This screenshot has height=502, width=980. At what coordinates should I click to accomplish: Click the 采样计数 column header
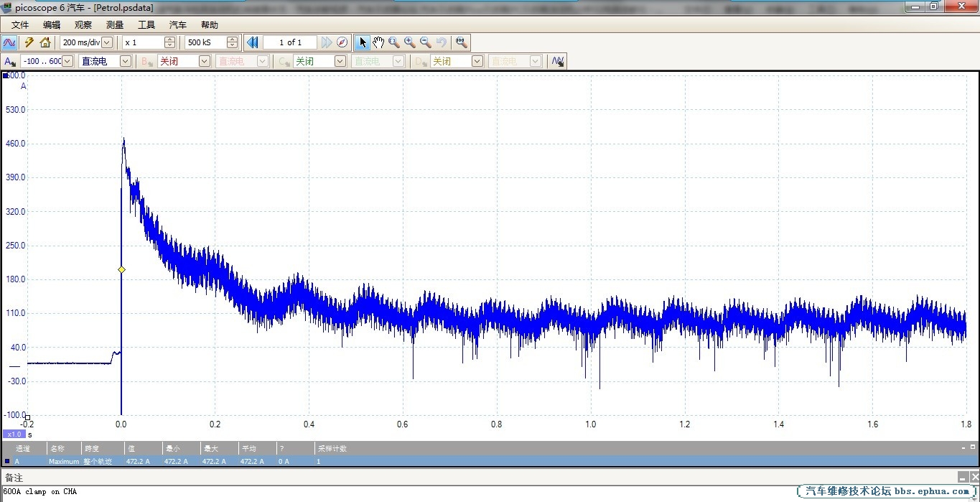(x=332, y=448)
